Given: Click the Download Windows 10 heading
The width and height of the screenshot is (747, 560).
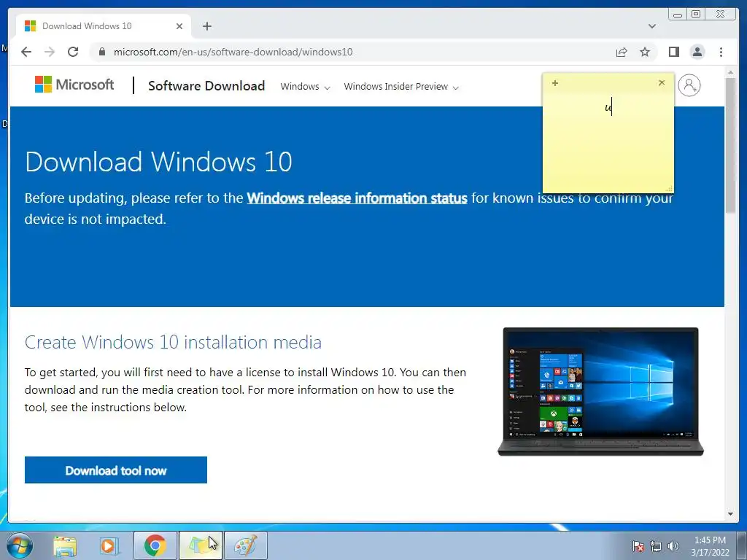Looking at the screenshot, I should tap(158, 162).
